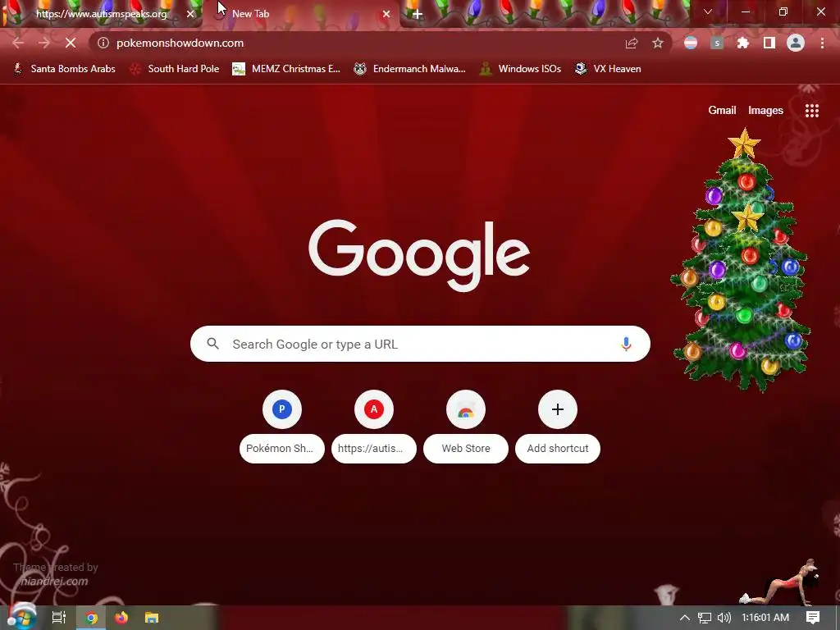The image size is (840, 630).
Task: Open the Extensions puzzle piece icon
Action: tap(743, 43)
